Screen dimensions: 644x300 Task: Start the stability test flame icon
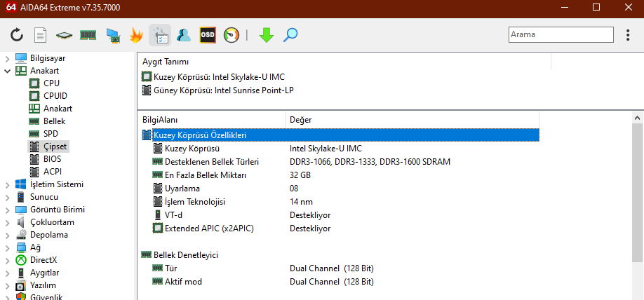[136, 35]
